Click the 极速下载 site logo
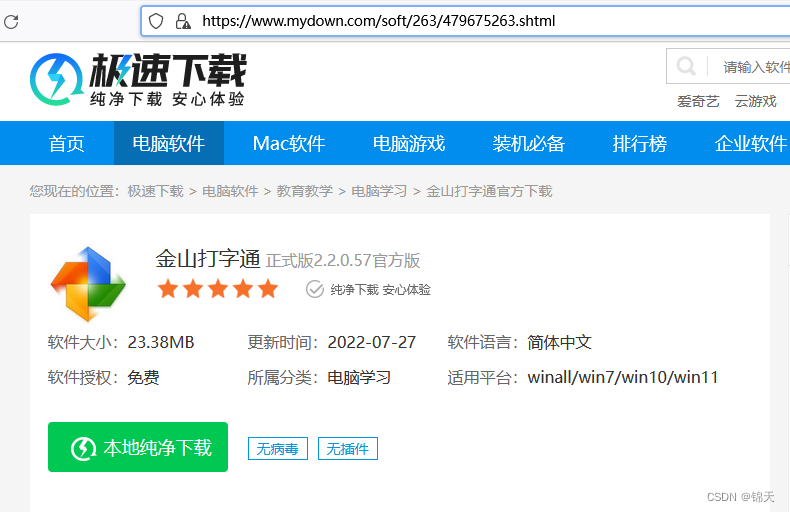Viewport: 790px width, 512px height. point(138,79)
